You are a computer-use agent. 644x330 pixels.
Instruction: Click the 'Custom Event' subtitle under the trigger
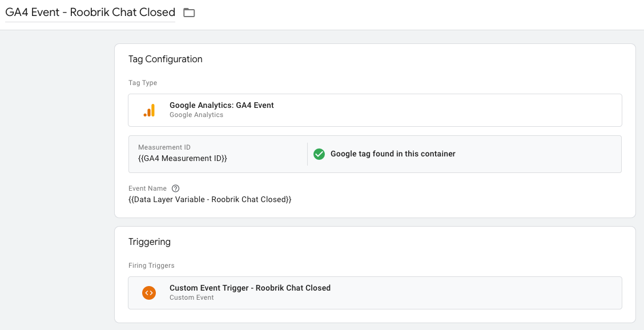192,297
